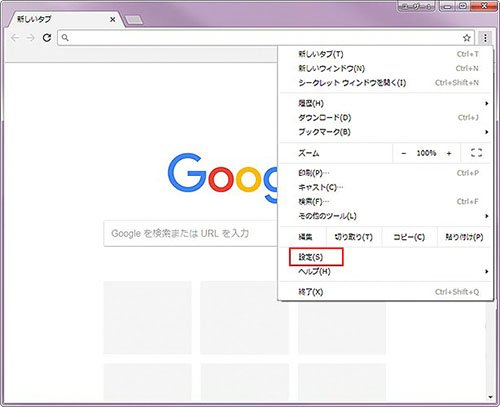Click the forward navigation arrow
Image resolution: width=500 pixels, height=407 pixels.
[31, 38]
